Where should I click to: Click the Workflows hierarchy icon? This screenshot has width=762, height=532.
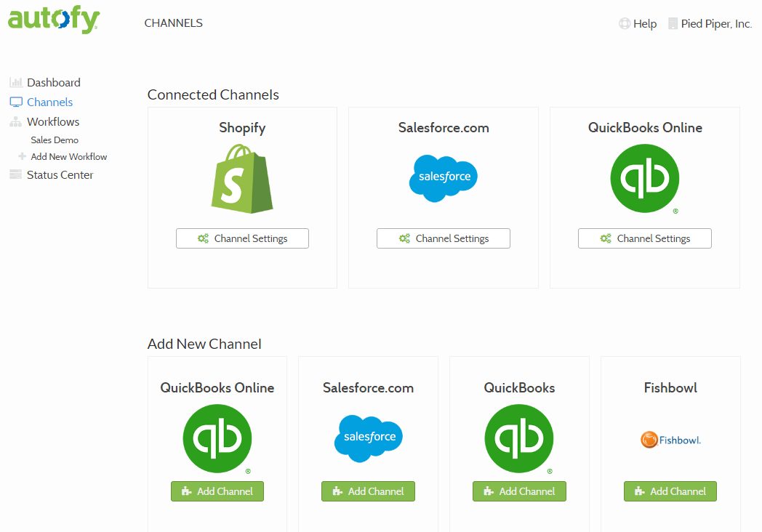tap(15, 122)
